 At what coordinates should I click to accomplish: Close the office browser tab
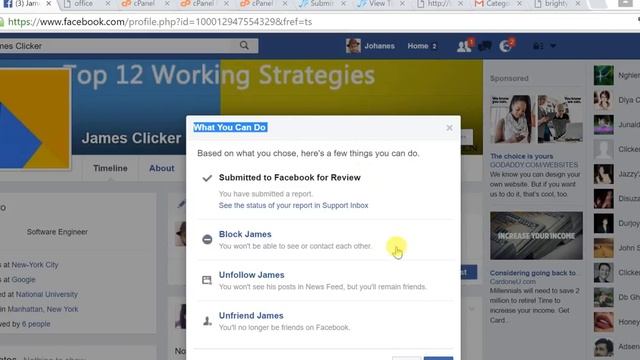108,4
